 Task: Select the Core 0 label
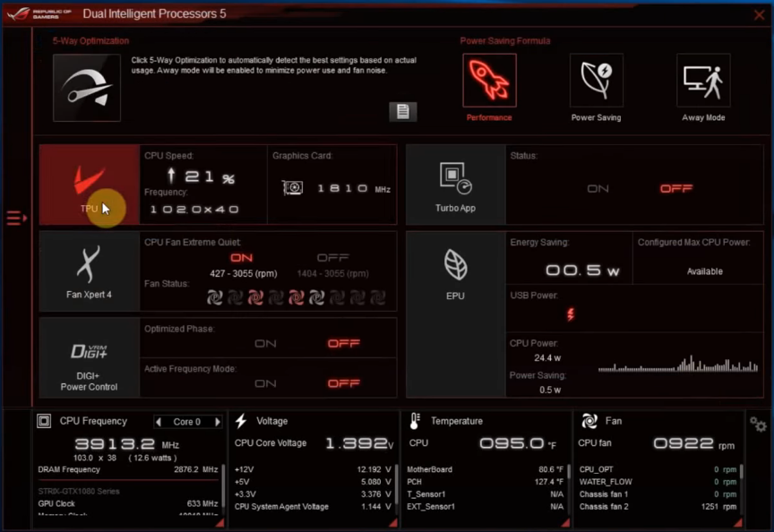click(187, 422)
